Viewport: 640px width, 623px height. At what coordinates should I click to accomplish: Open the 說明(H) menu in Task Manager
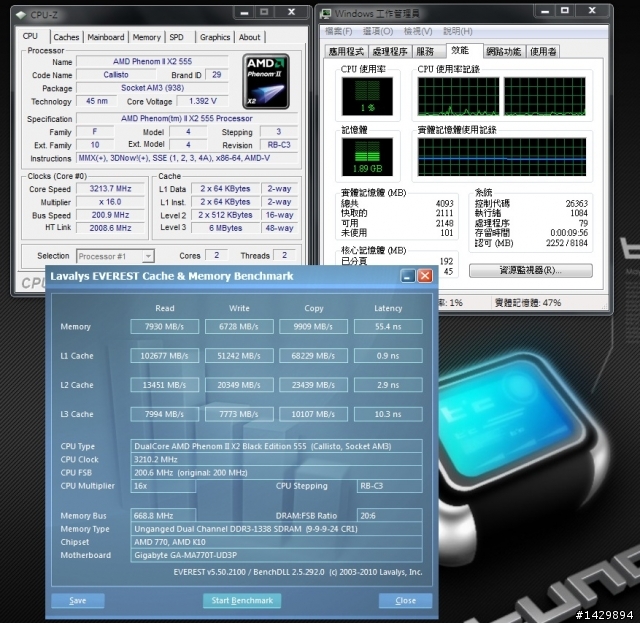pyautogui.click(x=458, y=31)
